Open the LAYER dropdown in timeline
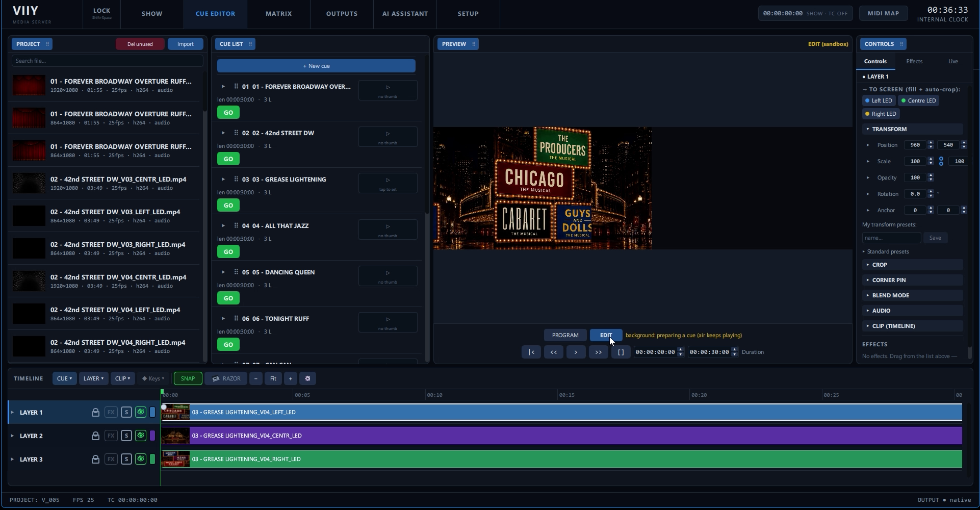This screenshot has width=980, height=510. pyautogui.click(x=93, y=378)
